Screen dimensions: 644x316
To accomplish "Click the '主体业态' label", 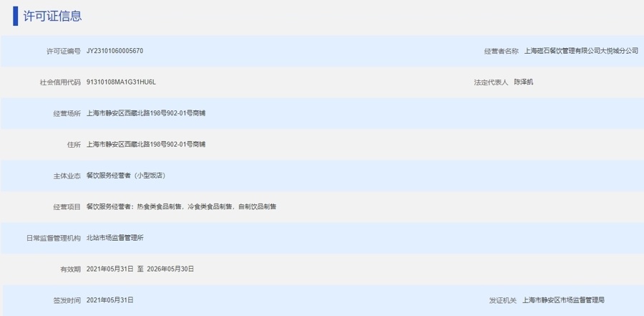I will tap(67, 176).
